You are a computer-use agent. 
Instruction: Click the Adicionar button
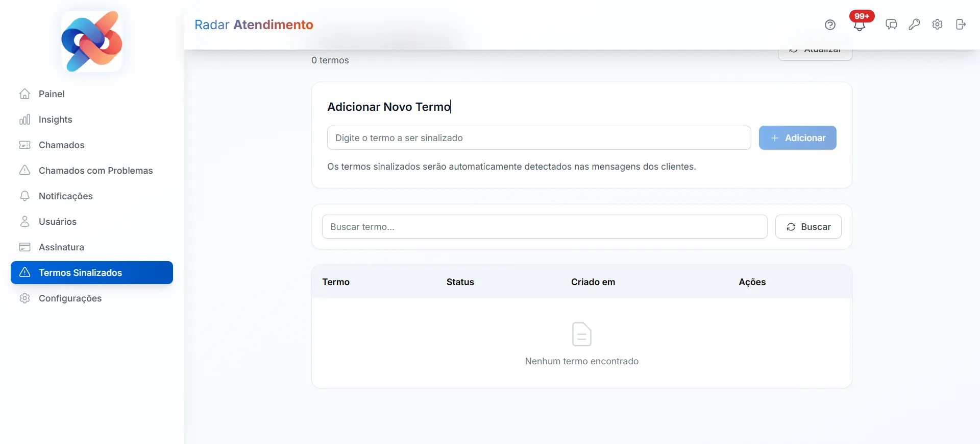pos(797,138)
